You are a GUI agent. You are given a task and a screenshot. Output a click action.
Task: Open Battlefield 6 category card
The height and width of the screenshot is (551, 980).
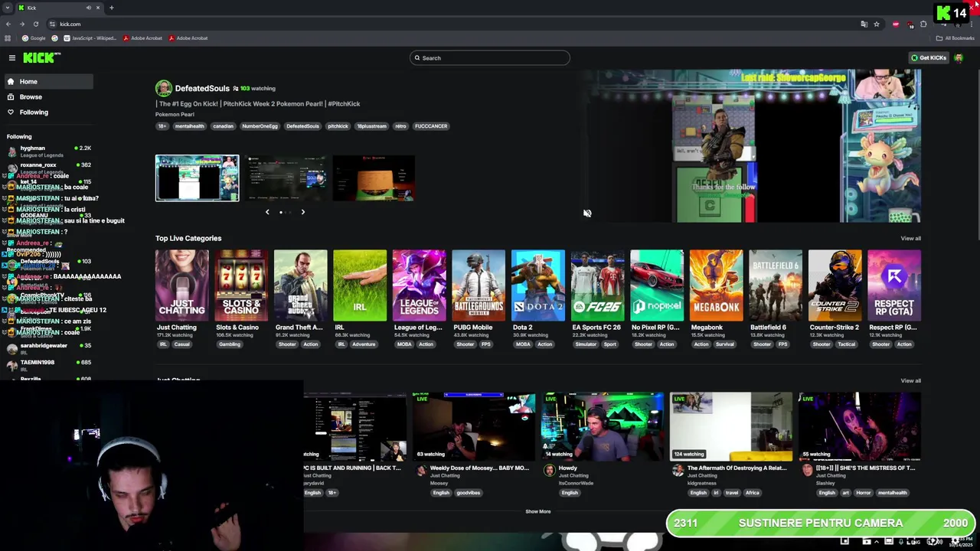tap(776, 285)
